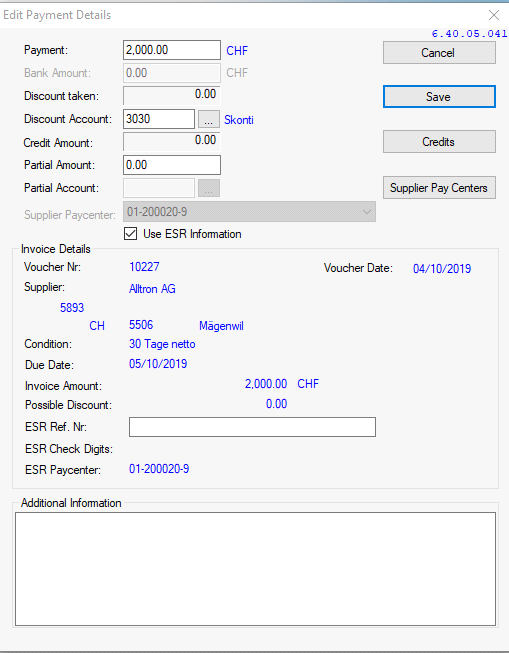509x653 pixels.
Task: Open the Credits window
Action: 439,142
